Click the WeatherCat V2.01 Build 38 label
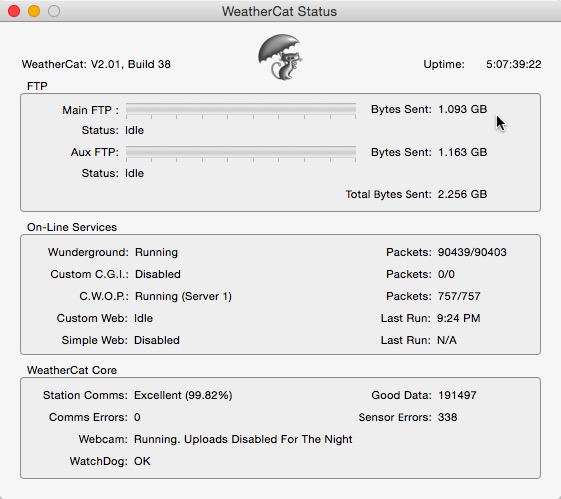Viewport: 561px width, 499px height. (x=96, y=64)
